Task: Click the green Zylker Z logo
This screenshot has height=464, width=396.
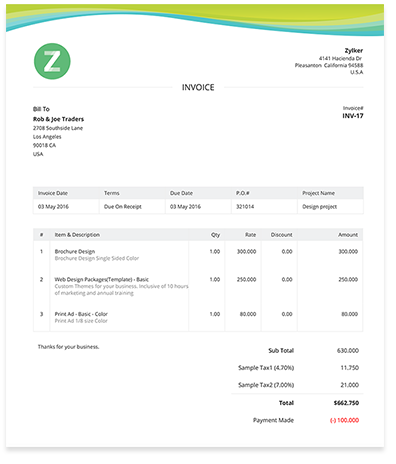Action: pyautogui.click(x=52, y=61)
